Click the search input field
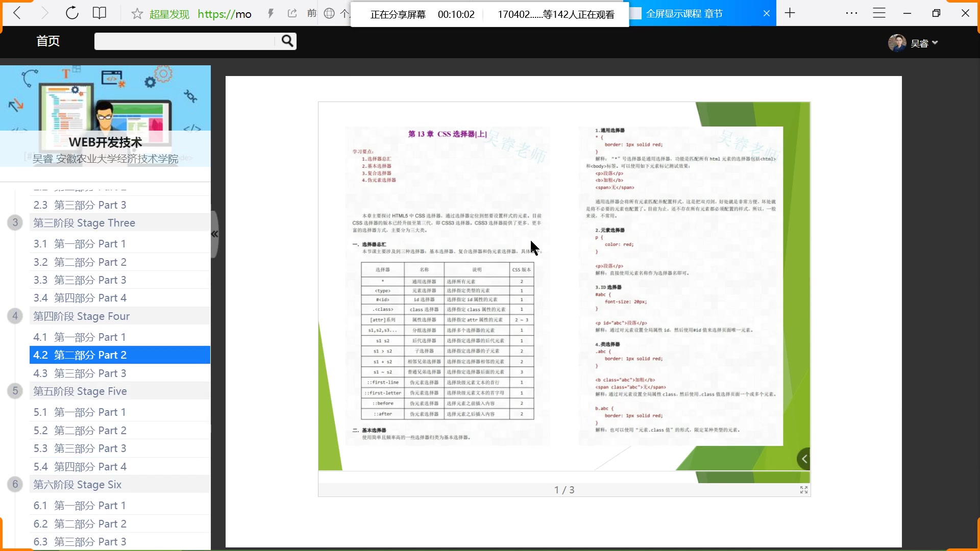The width and height of the screenshot is (980, 551). coord(185,41)
